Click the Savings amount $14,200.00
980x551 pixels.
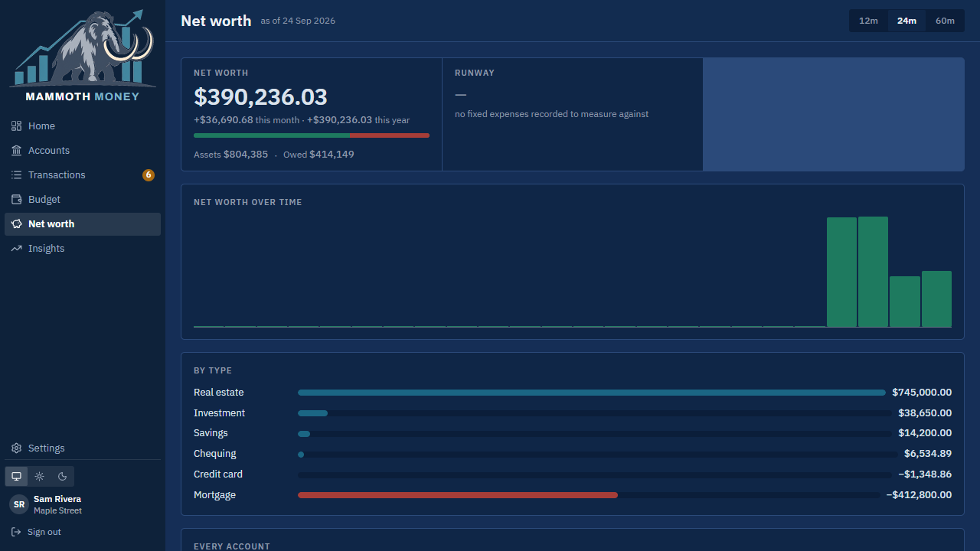tap(925, 433)
